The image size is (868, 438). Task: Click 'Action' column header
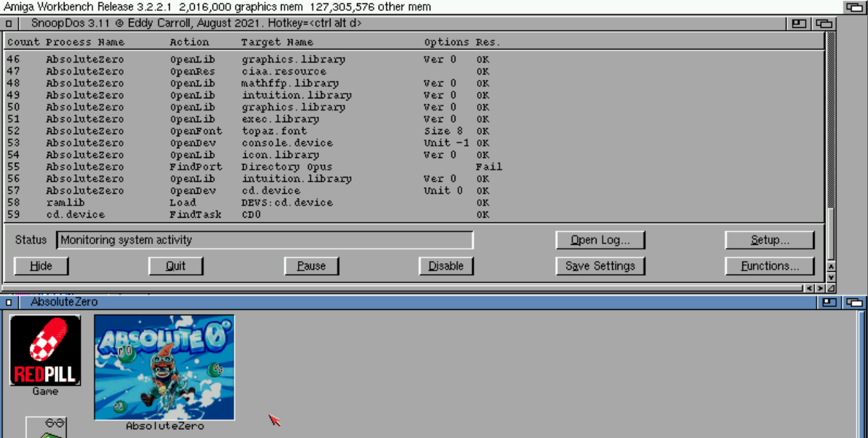(189, 43)
